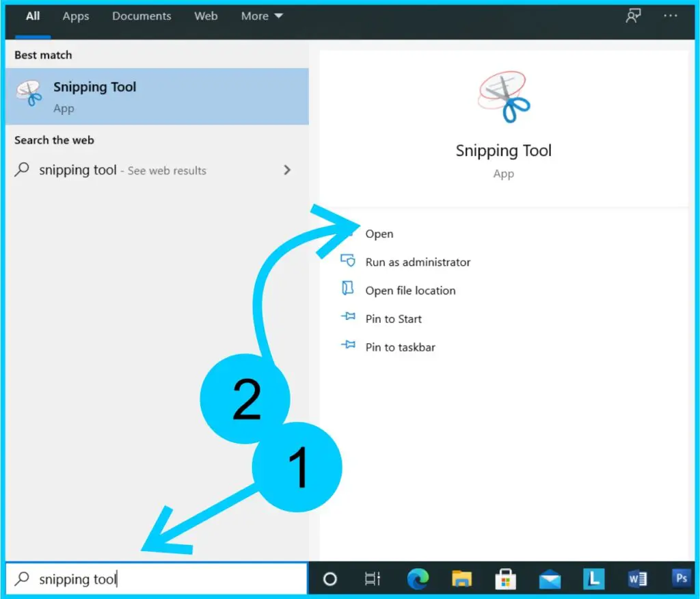Open the blue L app on taskbar
The width and height of the screenshot is (700, 599).
(594, 579)
